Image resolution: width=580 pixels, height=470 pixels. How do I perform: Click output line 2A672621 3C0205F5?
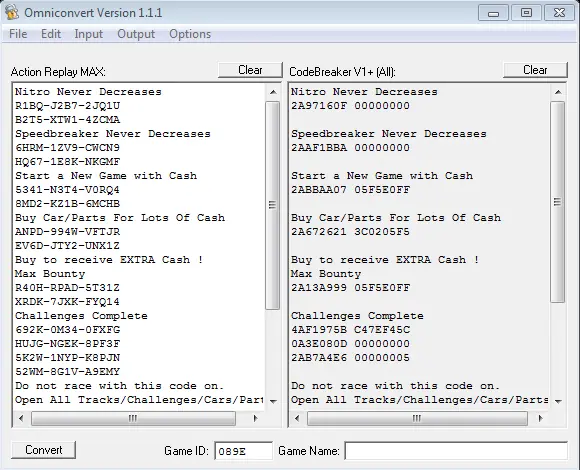pos(350,232)
